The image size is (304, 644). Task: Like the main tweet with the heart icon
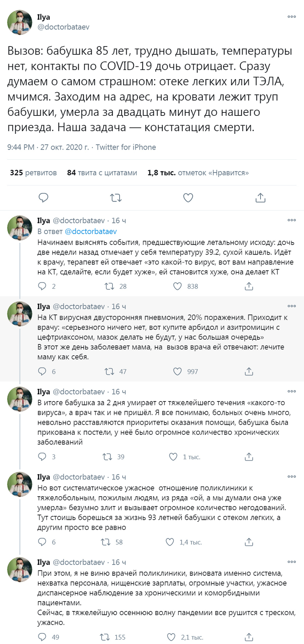coord(188,198)
